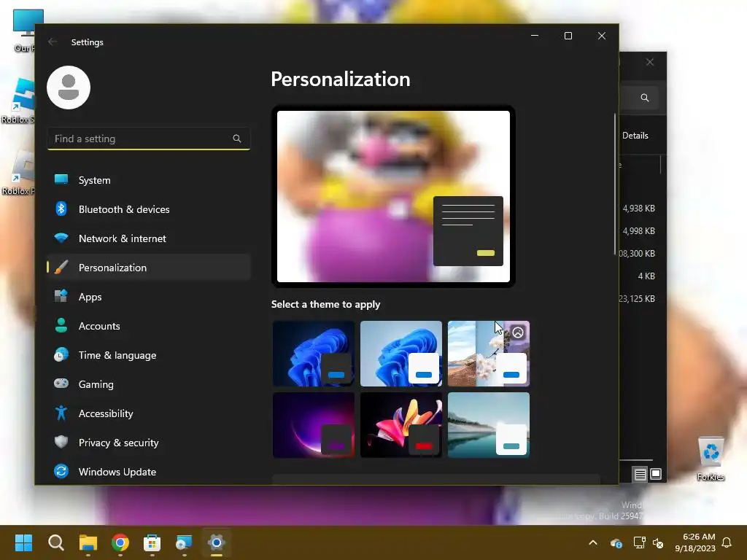Screen dimensions: 747x560
Task: Select the Personalization sidebar item
Action: tap(149, 267)
